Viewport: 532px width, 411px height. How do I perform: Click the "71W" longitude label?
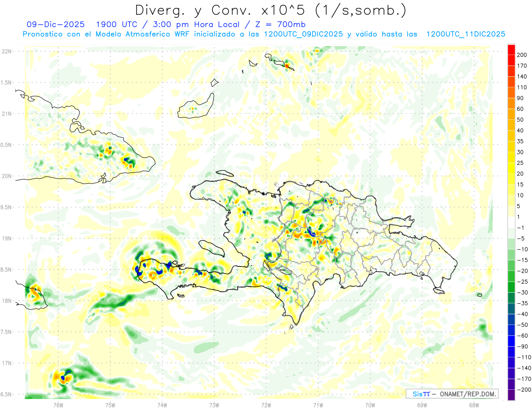click(x=318, y=405)
